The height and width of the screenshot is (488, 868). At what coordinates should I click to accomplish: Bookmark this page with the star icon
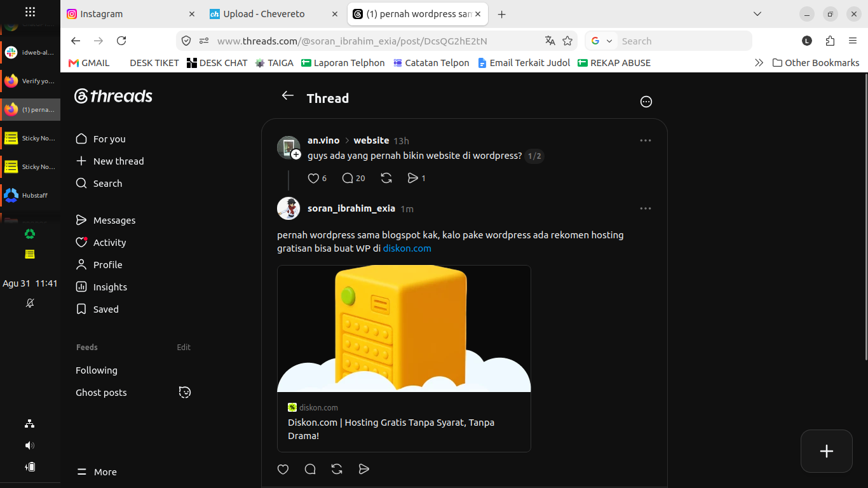tap(567, 41)
